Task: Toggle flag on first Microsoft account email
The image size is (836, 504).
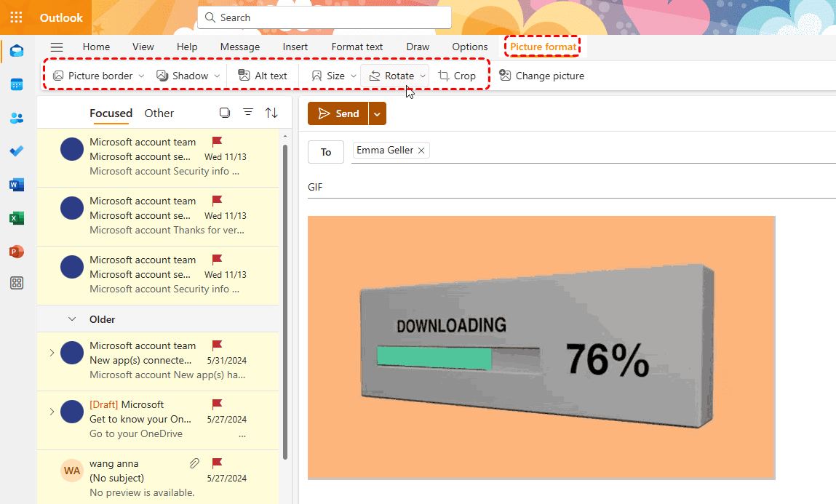Action: tap(217, 142)
